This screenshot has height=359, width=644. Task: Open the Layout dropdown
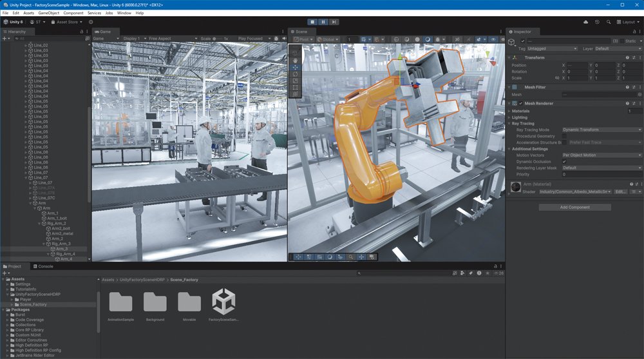pyautogui.click(x=629, y=22)
